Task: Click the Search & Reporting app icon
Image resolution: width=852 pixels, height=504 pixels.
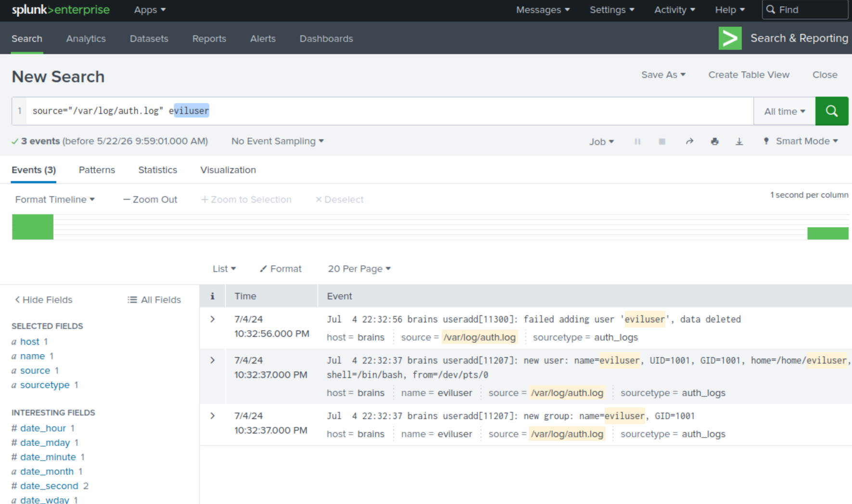Action: tap(730, 38)
